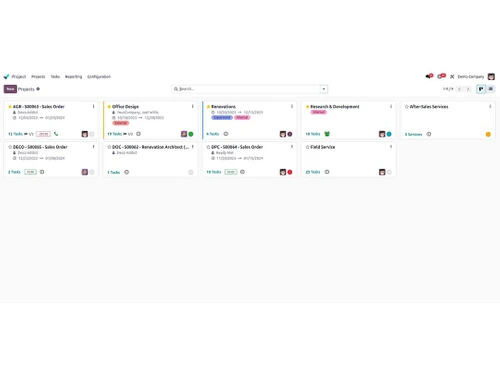Screen dimensions: 500x375
Task: Open the Tasks menu
Action: (x=55, y=77)
